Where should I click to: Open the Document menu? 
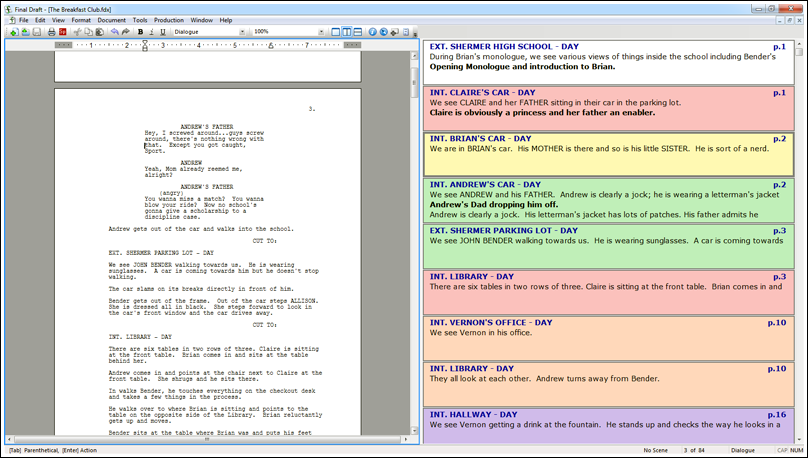point(111,20)
